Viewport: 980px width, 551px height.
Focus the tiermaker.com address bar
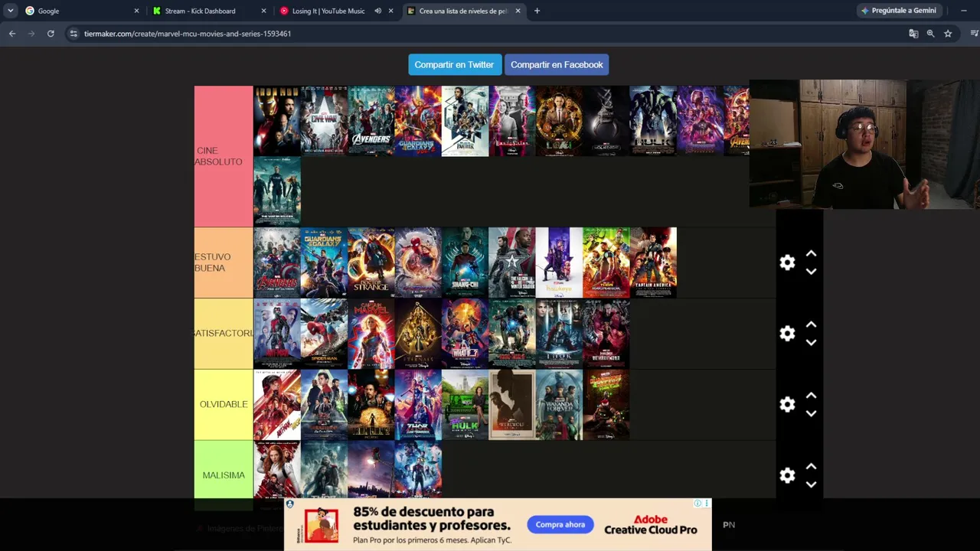(490, 34)
